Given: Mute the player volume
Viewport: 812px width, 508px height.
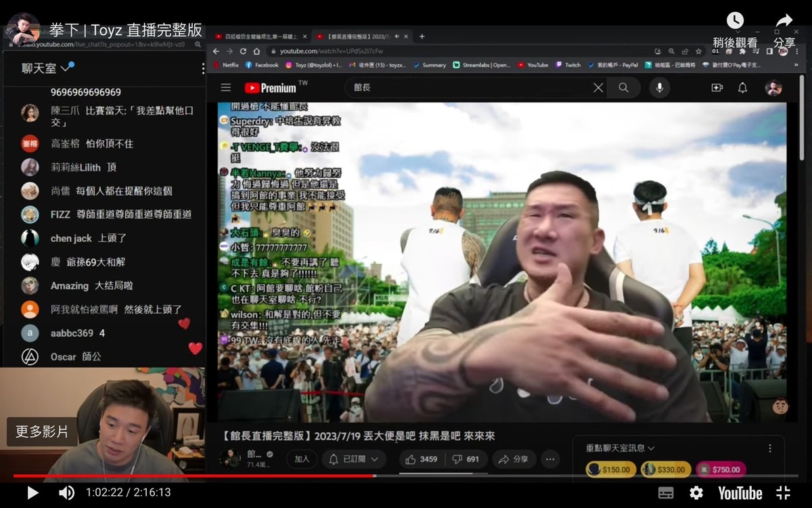Looking at the screenshot, I should (66, 492).
